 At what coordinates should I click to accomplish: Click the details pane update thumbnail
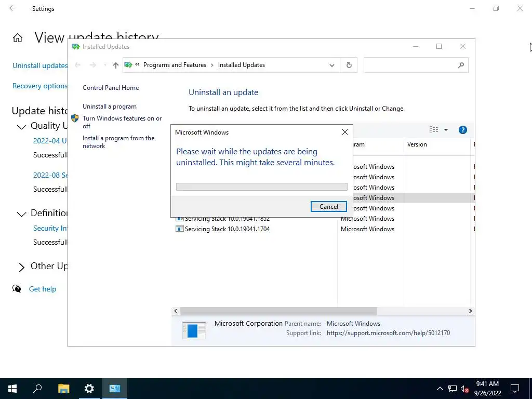pos(194,330)
